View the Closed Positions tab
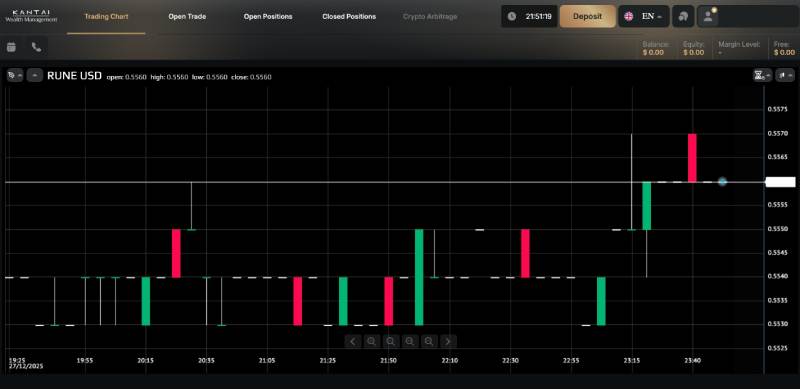 (x=349, y=16)
